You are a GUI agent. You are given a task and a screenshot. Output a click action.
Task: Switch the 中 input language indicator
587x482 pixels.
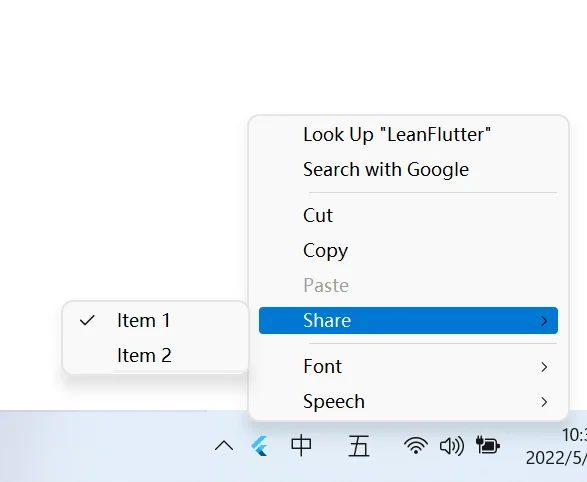click(301, 445)
